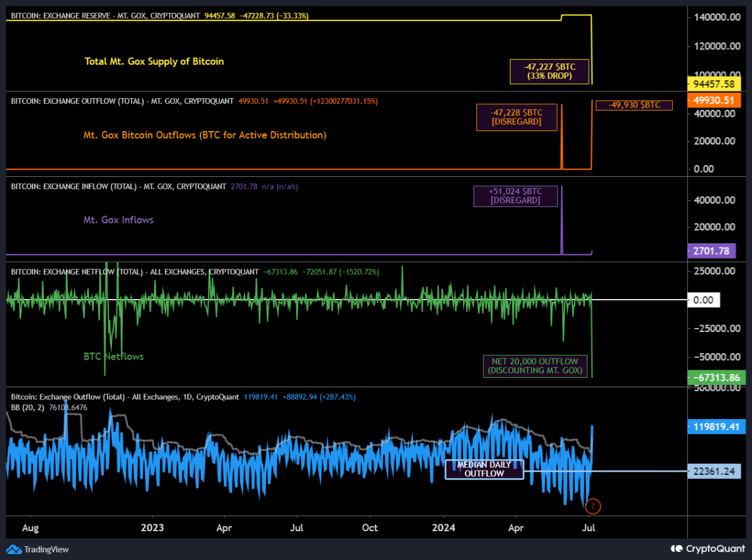Click the 140000.00 axis value
The height and width of the screenshot is (560, 752).
[x=717, y=17]
